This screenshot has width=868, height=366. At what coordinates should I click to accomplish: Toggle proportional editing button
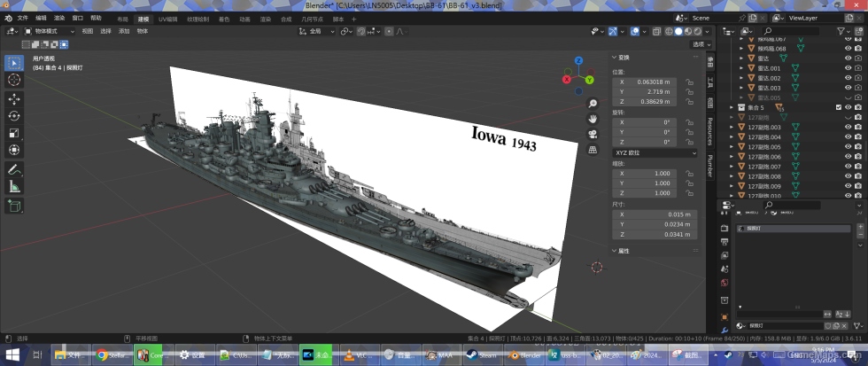coord(389,32)
